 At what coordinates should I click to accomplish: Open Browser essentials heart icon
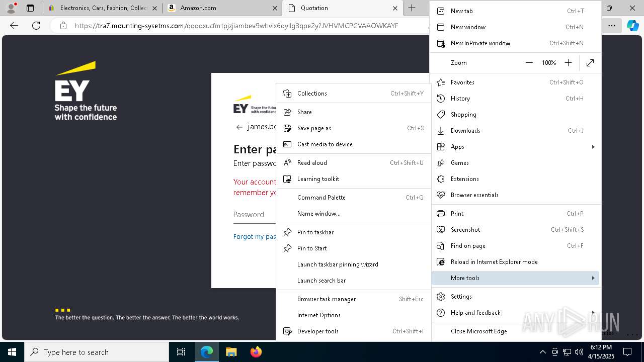coord(441,195)
